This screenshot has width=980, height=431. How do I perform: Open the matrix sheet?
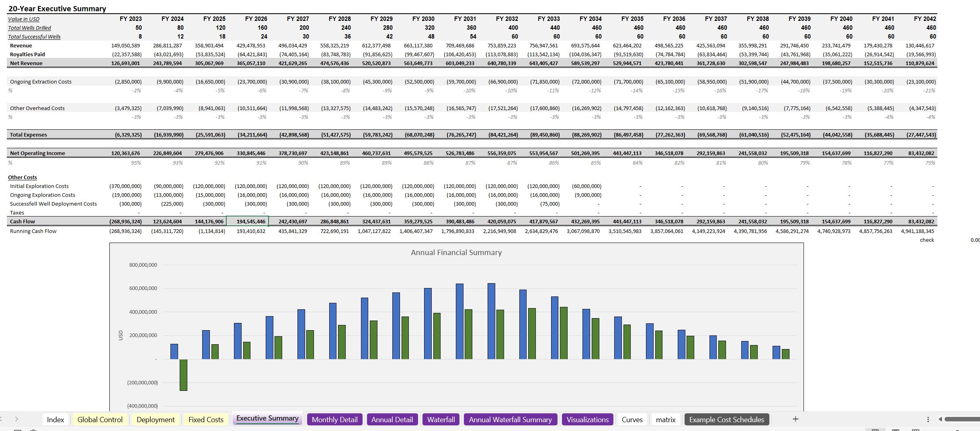click(666, 419)
